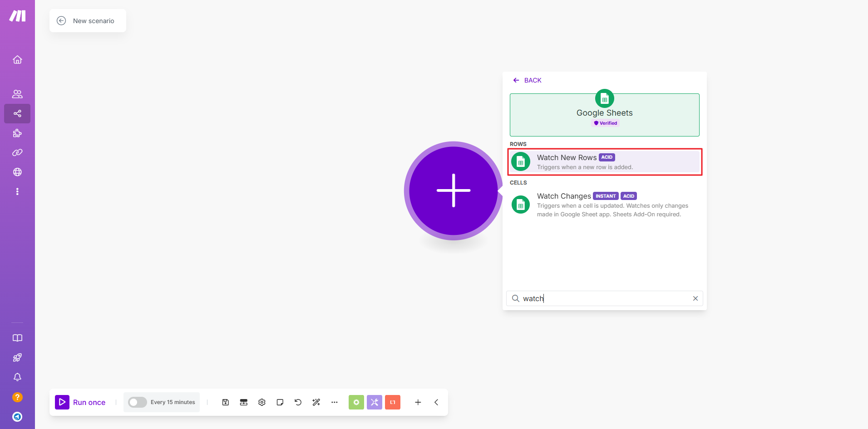Collapse the toolbar with left chevron
The height and width of the screenshot is (429, 868).
(x=436, y=402)
